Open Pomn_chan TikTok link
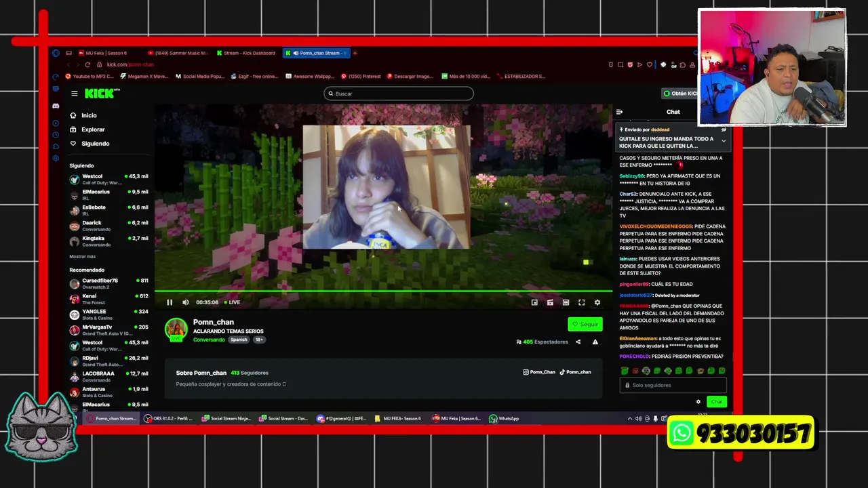The width and height of the screenshot is (868, 488). point(575,372)
